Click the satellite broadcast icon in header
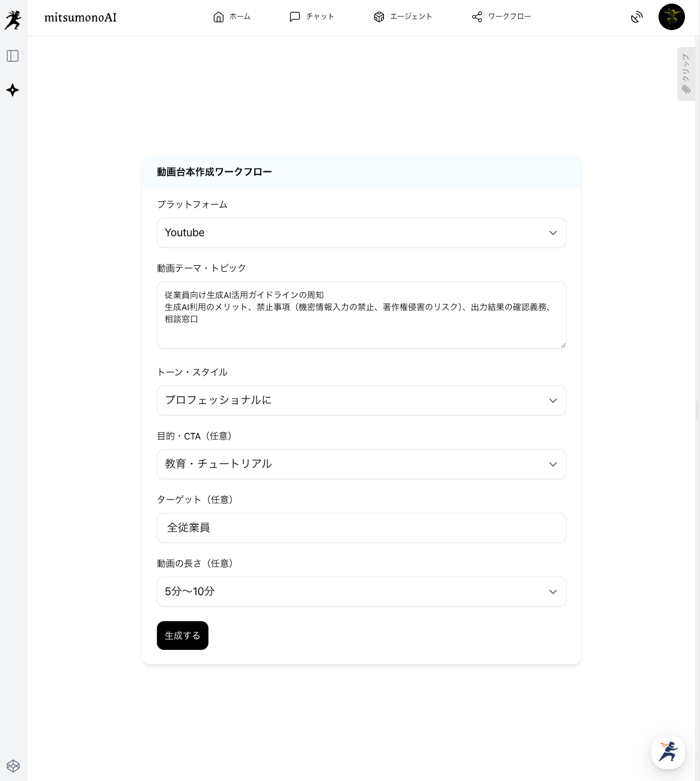This screenshot has height=781, width=700. tap(637, 17)
